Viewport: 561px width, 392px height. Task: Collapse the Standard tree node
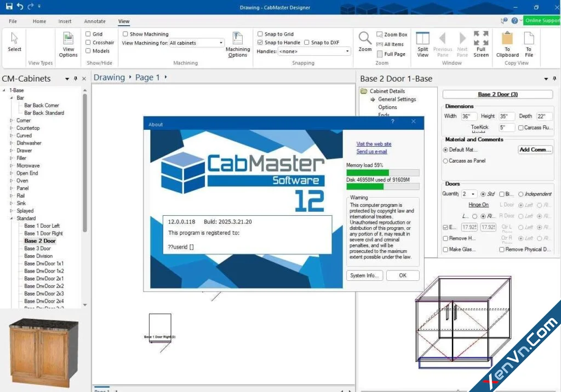click(x=12, y=218)
